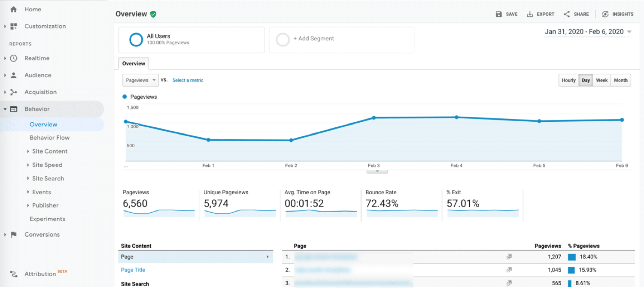Click the open-report icon beside the top page row

509,256
